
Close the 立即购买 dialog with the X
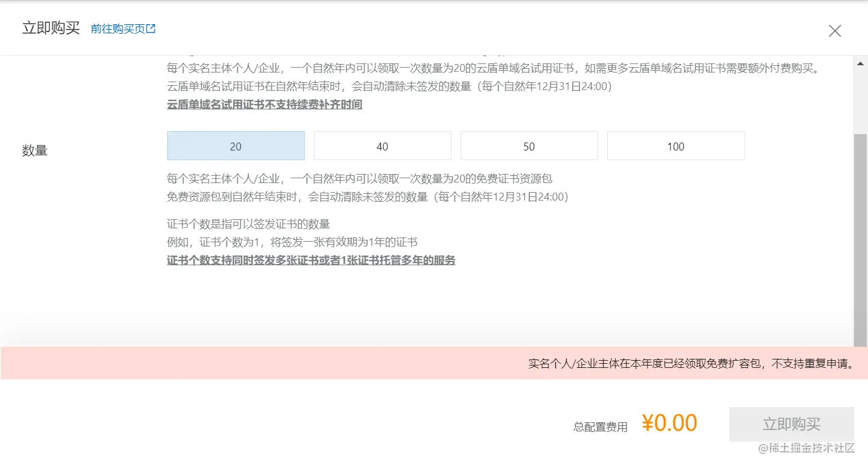tap(835, 31)
